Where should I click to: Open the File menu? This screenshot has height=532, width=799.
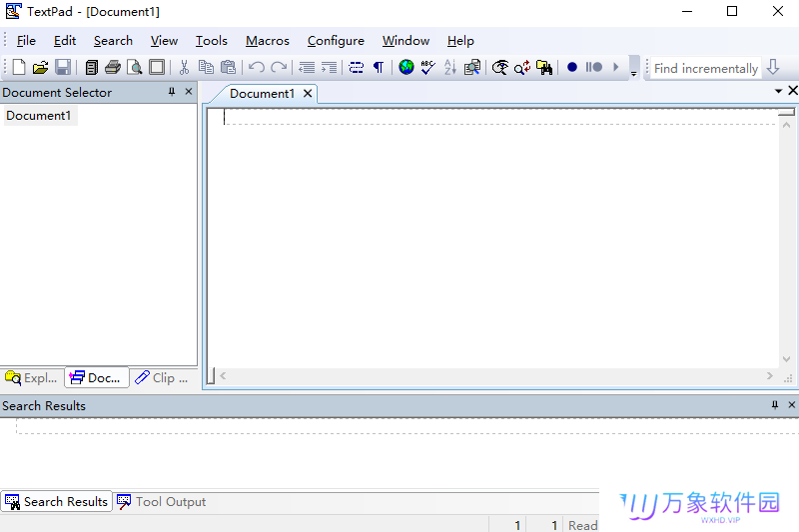26,41
